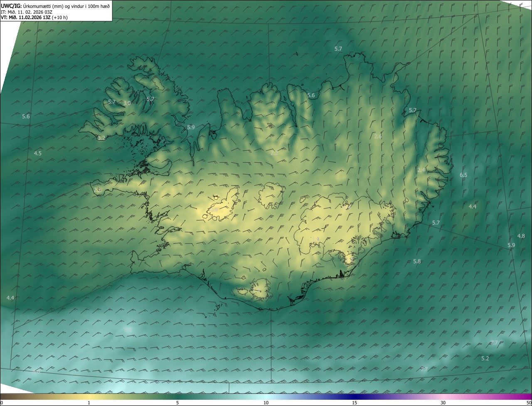Screen dimensions: 532x406
Task: Click the '30' tick label on the color scale
Action: (x=443, y=403)
